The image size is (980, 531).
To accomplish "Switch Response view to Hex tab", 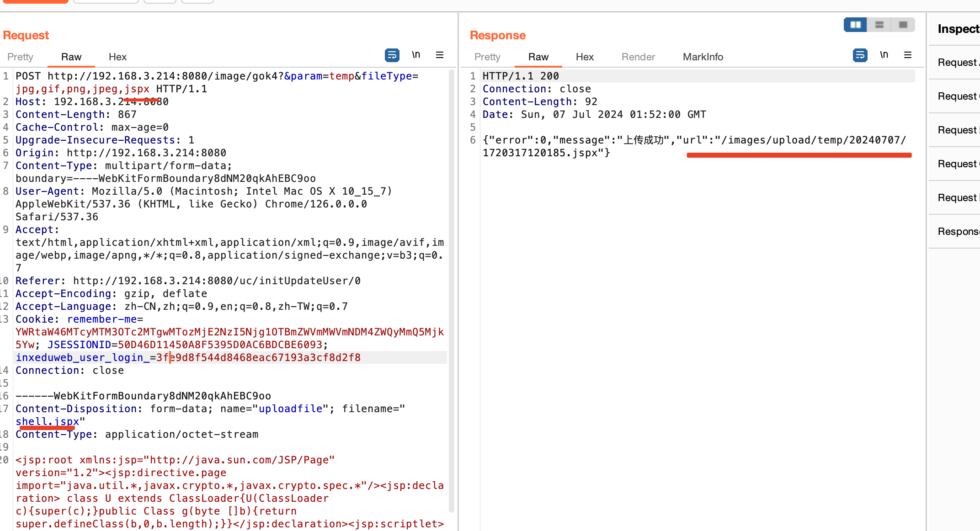I will (585, 57).
